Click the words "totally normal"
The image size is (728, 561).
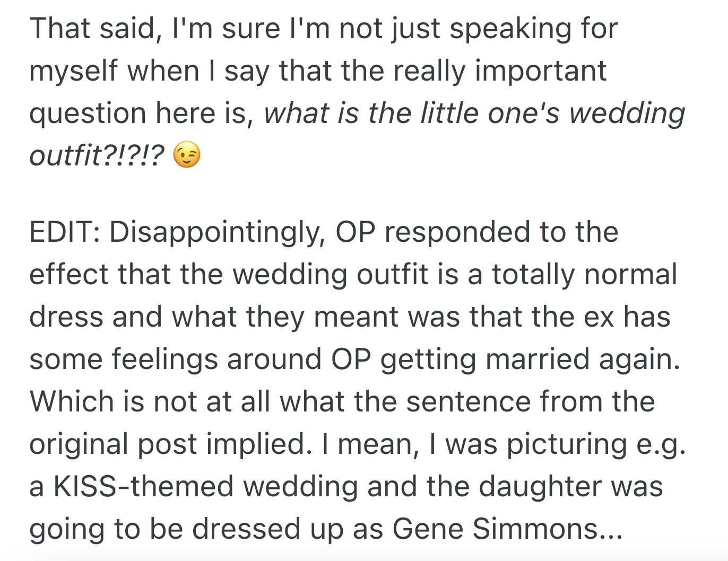click(584, 275)
